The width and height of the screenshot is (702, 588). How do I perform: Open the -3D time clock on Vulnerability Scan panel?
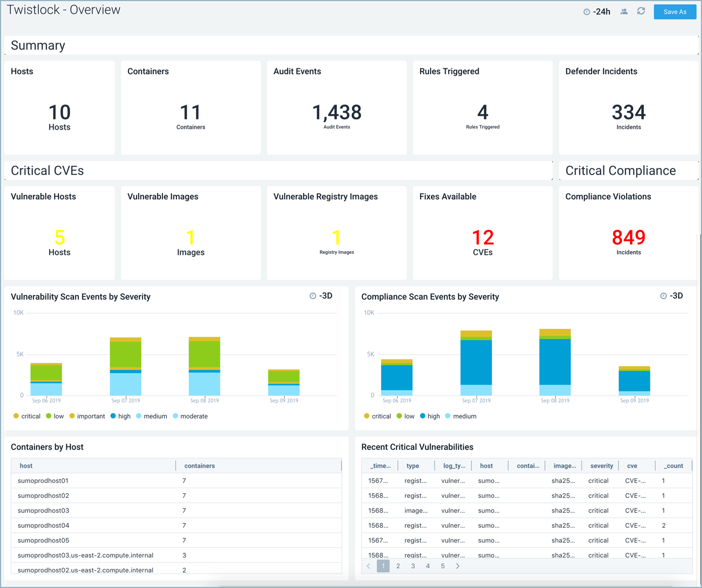pos(313,295)
